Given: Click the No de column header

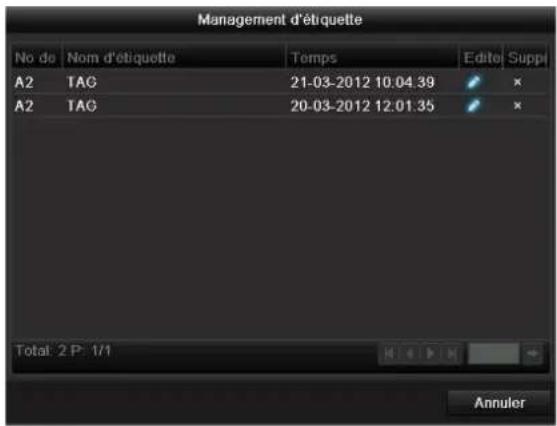Looking at the screenshot, I should 36,58.
